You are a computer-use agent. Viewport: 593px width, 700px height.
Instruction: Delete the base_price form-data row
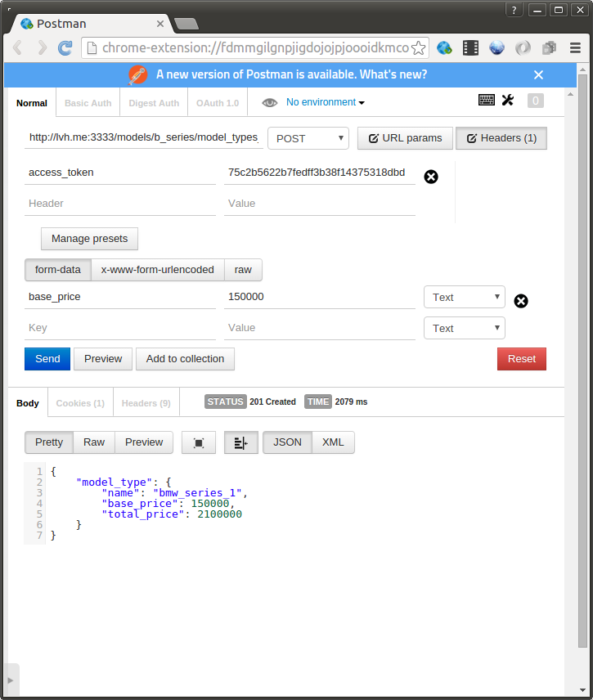tap(521, 301)
